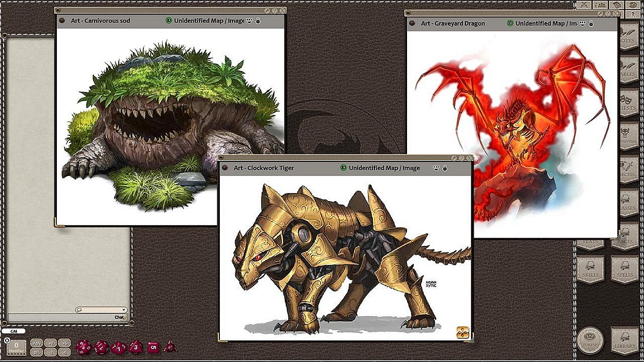Screen dimensions: 644x362
Task: Click the -2 modifier button
Action: [x=50, y=352]
